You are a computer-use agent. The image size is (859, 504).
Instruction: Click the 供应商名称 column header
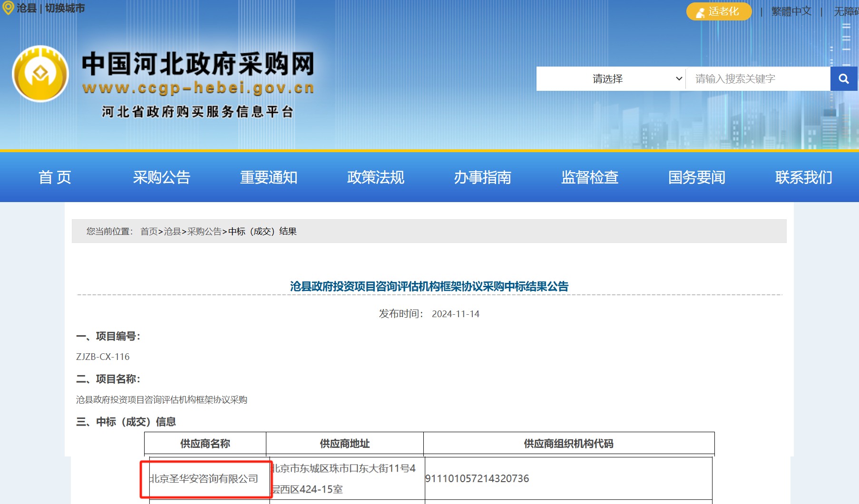pyautogui.click(x=205, y=444)
